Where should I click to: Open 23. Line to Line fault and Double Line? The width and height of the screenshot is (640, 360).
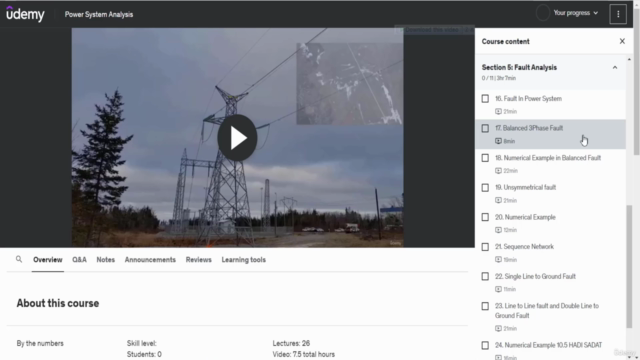coord(550,317)
